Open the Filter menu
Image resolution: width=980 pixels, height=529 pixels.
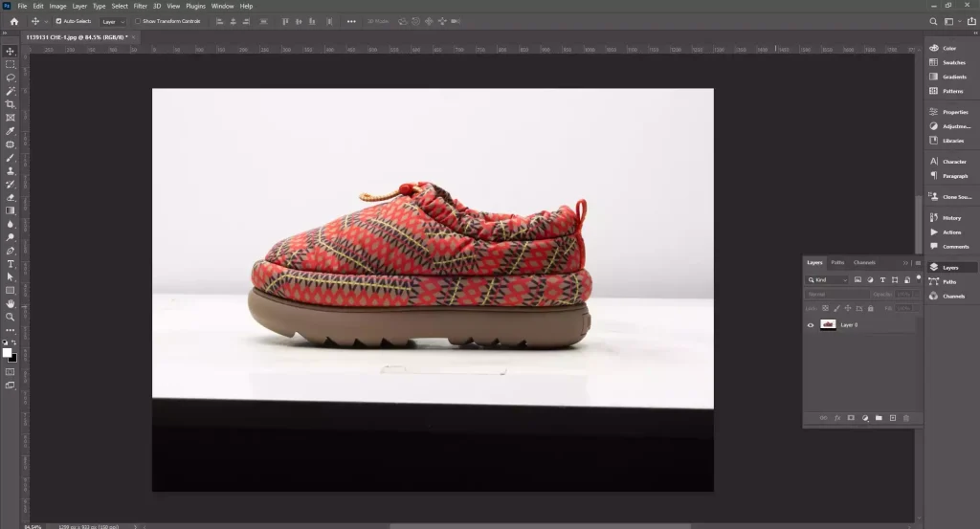coord(140,6)
